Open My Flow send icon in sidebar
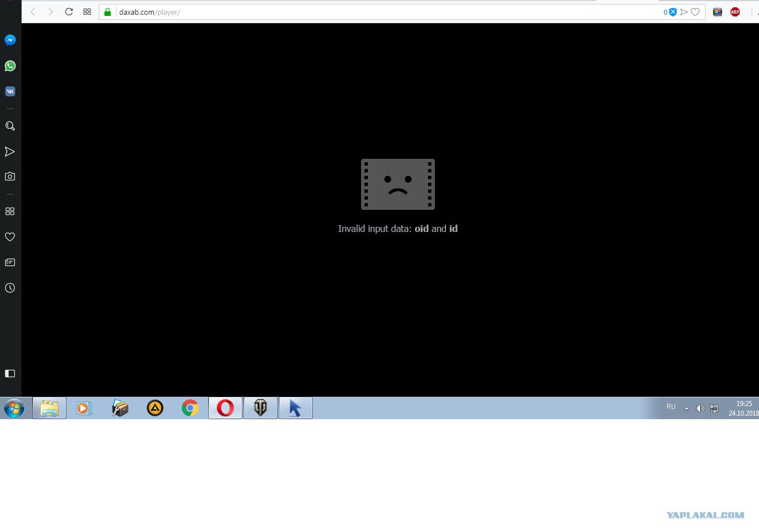Screen dimensions: 759x532 [x=10, y=151]
